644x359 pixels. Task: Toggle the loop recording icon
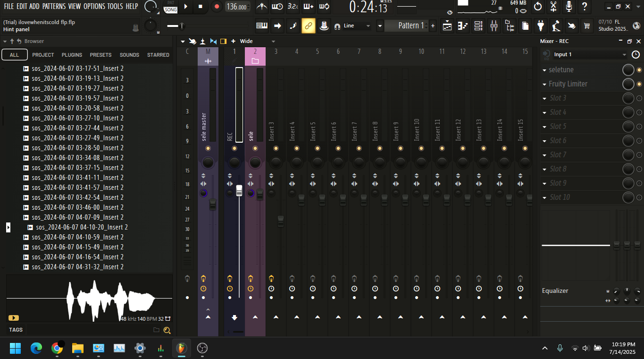324,7
